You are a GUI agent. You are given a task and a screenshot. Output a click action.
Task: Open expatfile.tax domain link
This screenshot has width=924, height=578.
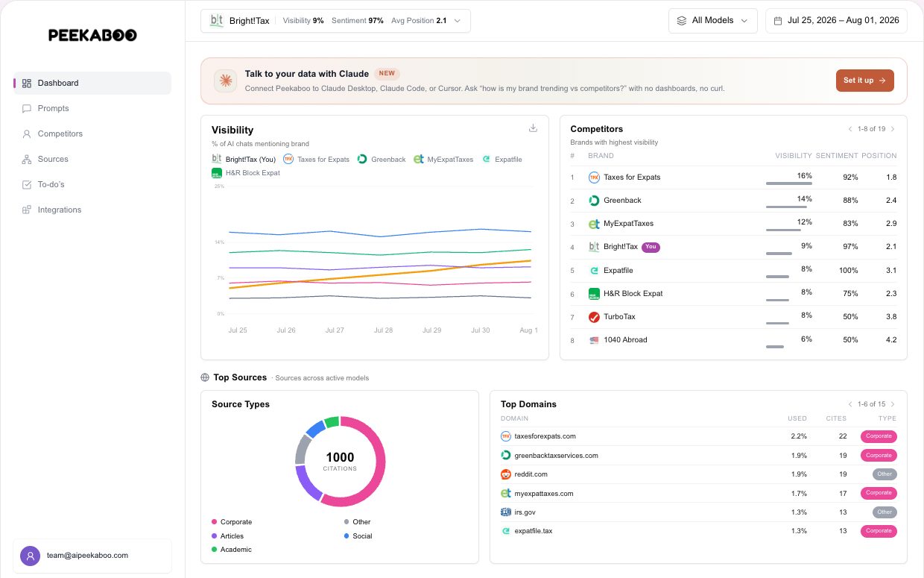point(534,531)
